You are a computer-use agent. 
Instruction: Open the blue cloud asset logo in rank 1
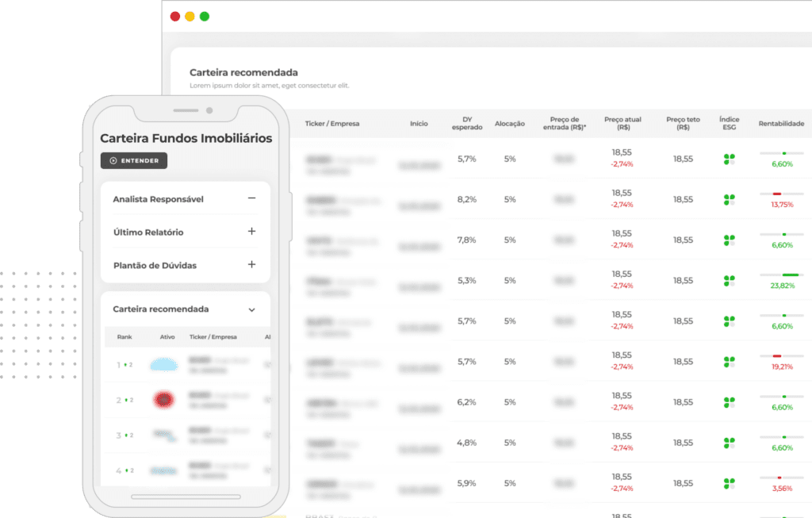pyautogui.click(x=164, y=365)
